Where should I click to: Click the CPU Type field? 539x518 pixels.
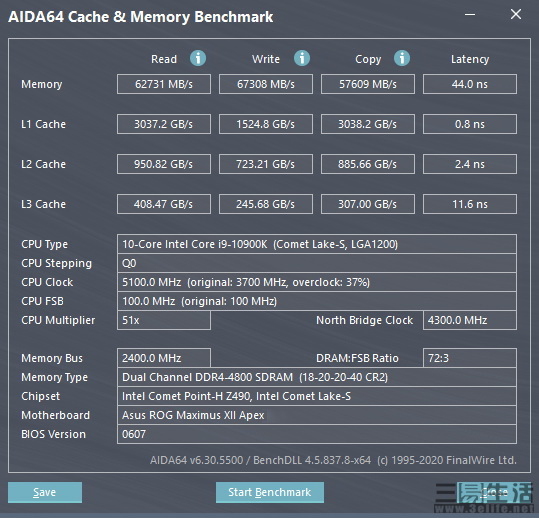(317, 244)
